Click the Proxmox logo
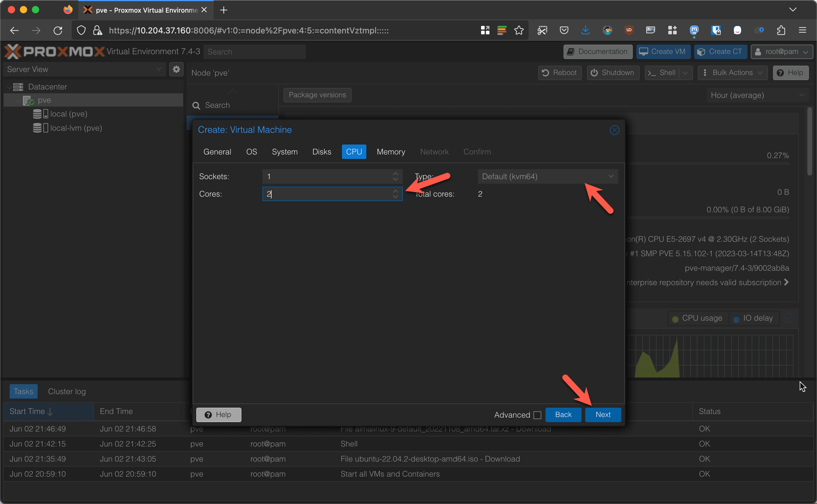 tap(54, 52)
